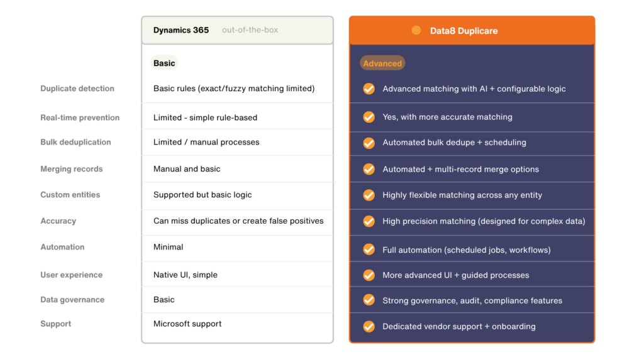Open the Advanced badge in Data8 column

382,63
